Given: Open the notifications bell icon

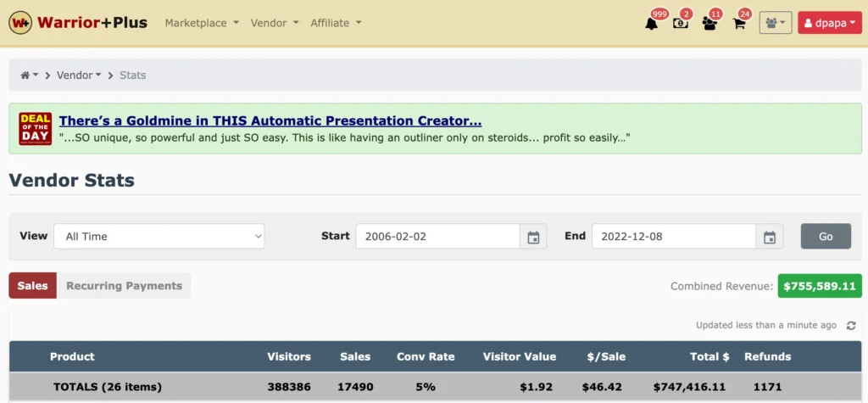Looking at the screenshot, I should pos(652,24).
